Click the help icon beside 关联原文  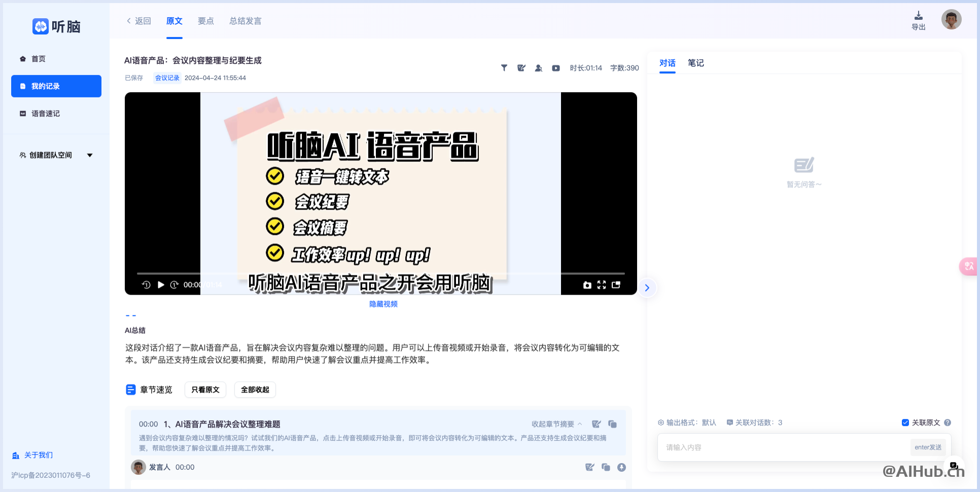(948, 423)
